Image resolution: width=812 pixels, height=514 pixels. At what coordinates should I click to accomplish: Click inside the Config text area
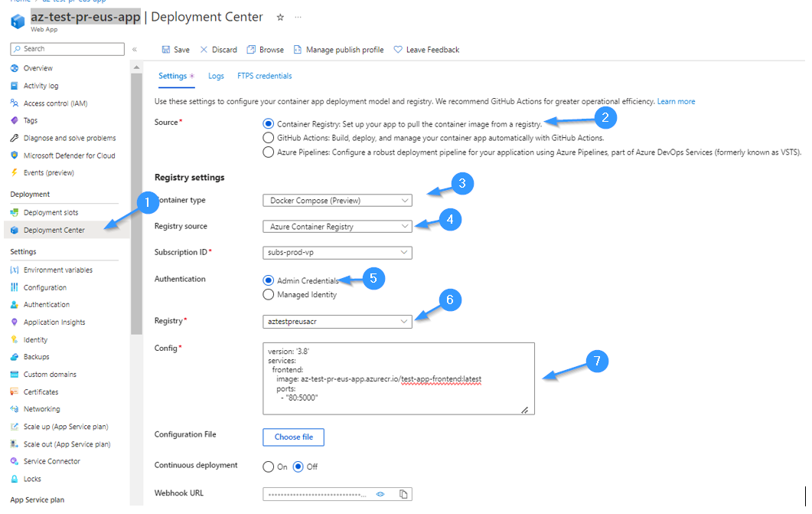(x=398, y=378)
